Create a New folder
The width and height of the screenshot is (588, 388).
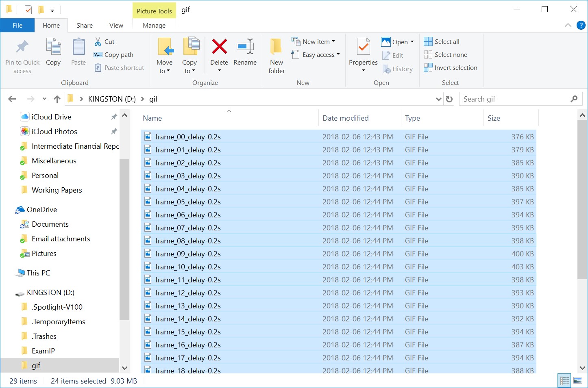277,56
